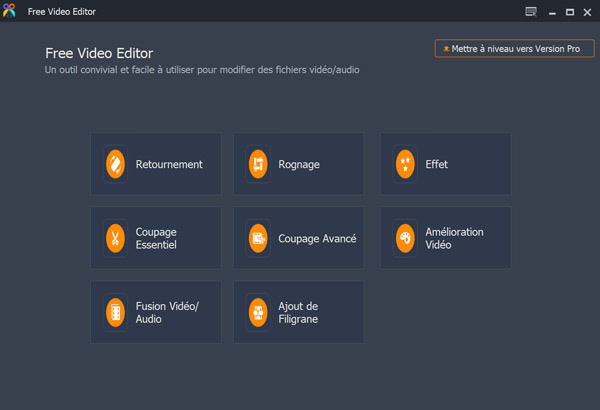Click the Coupage Avancé film-cut icon
The image size is (600, 410).
(x=258, y=238)
